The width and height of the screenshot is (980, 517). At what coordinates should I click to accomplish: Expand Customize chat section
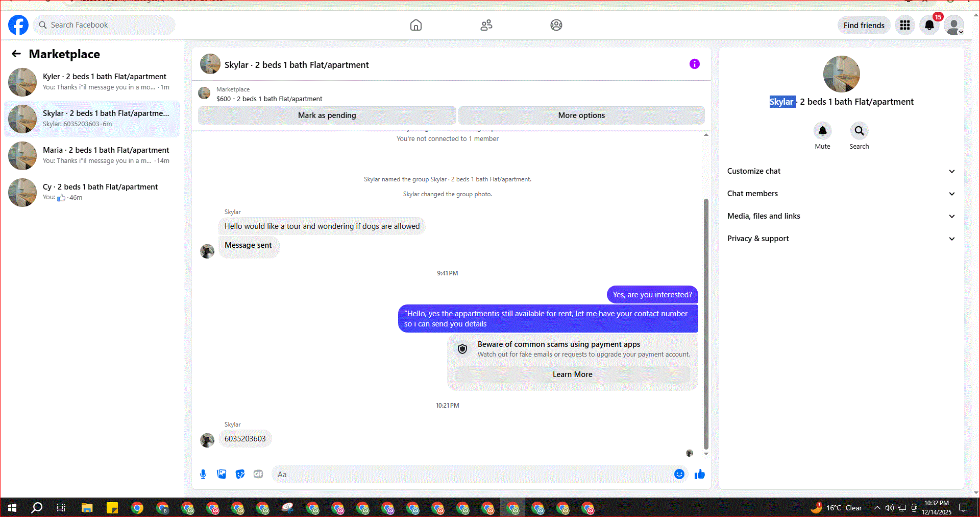841,171
